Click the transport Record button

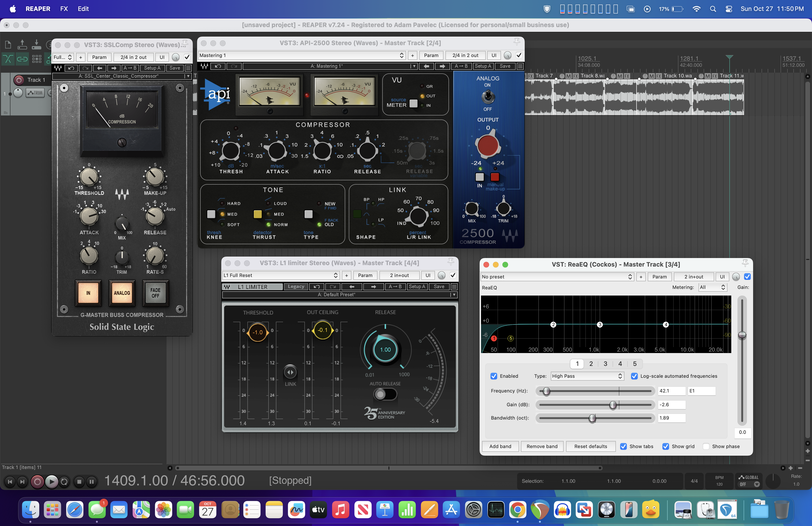click(37, 482)
